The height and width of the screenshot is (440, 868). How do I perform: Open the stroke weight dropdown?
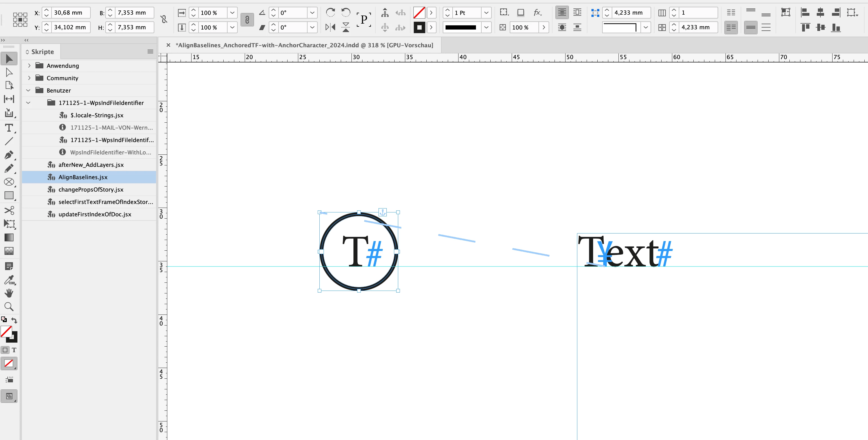(x=486, y=13)
